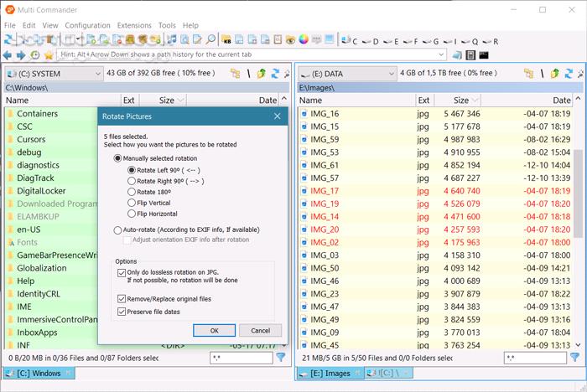Open the Tools menu
Screen dimensions: 587x392
(167, 25)
